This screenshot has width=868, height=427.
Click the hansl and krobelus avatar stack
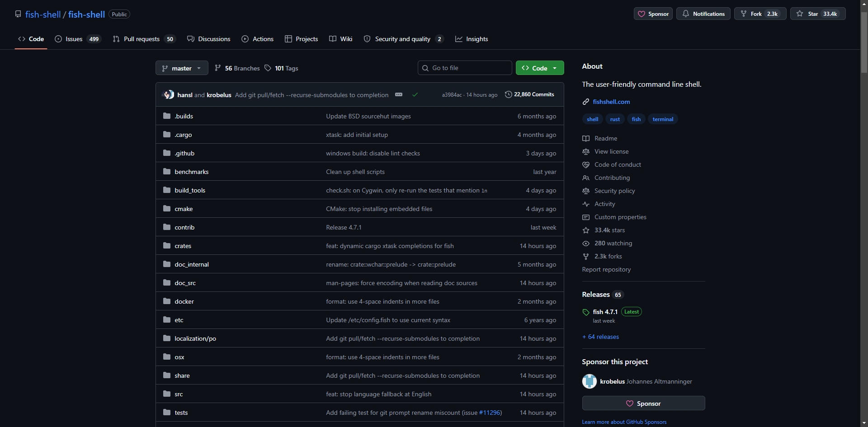coord(168,94)
